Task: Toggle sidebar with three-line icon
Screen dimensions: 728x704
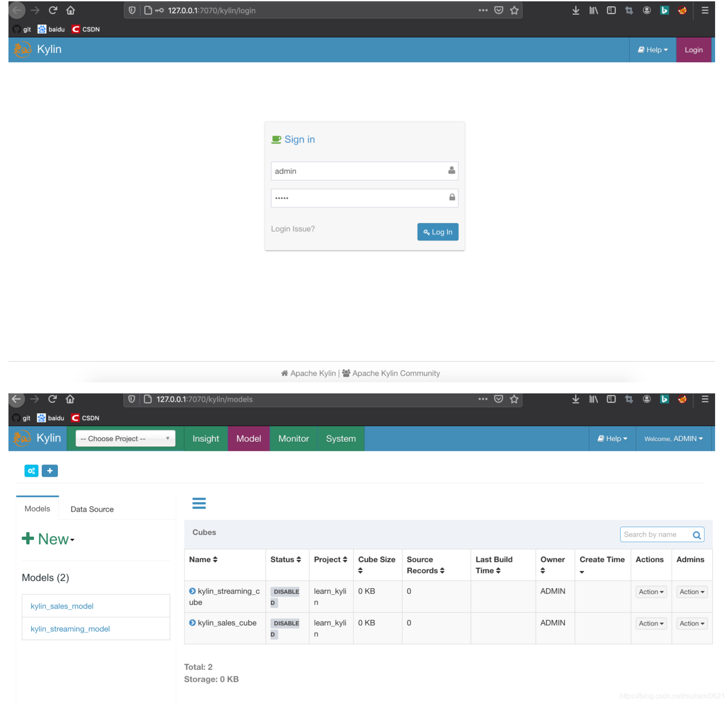Action: 199,503
